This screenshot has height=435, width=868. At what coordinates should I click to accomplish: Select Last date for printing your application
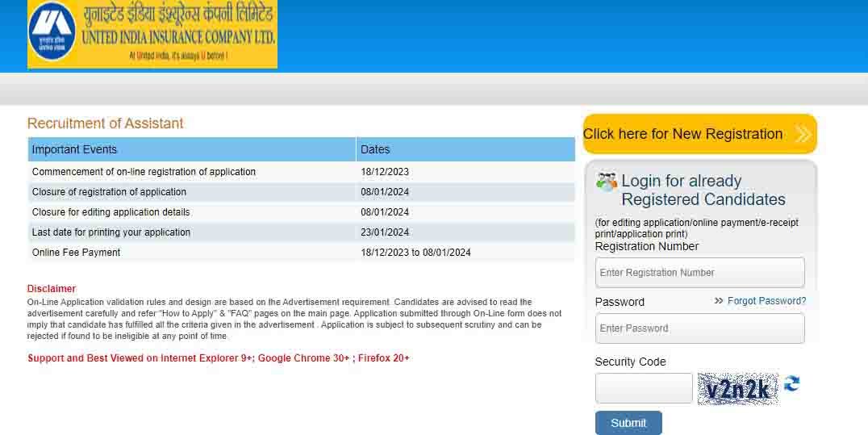pyautogui.click(x=111, y=232)
